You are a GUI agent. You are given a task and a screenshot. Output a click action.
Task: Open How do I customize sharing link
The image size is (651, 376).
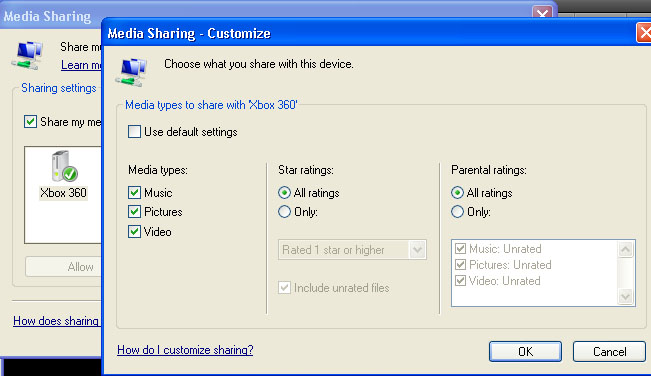pyautogui.click(x=185, y=350)
